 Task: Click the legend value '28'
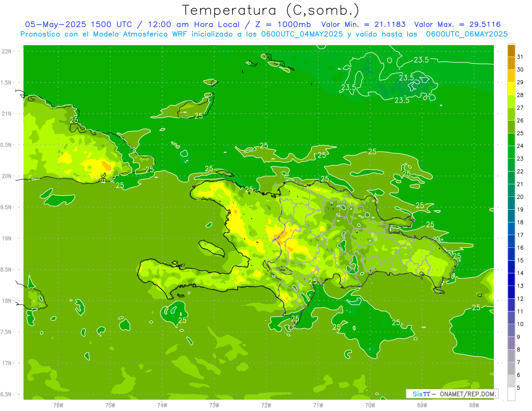pos(520,95)
